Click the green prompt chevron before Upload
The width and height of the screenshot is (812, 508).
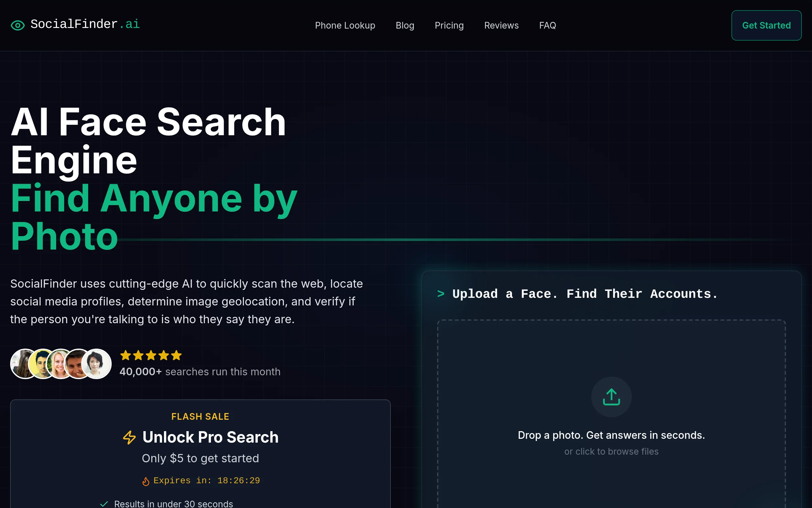coord(441,294)
